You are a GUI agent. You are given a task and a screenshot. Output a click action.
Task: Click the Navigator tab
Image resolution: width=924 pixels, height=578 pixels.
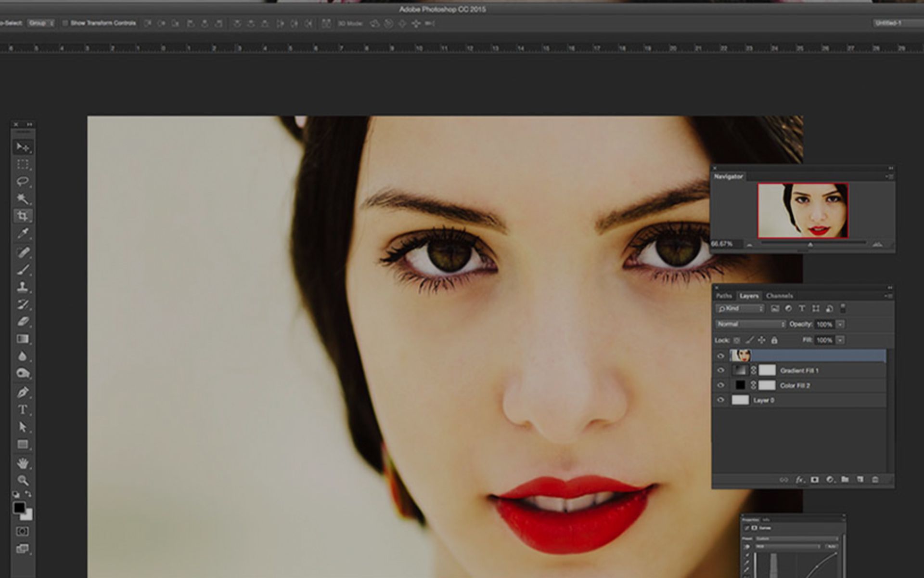[728, 177]
